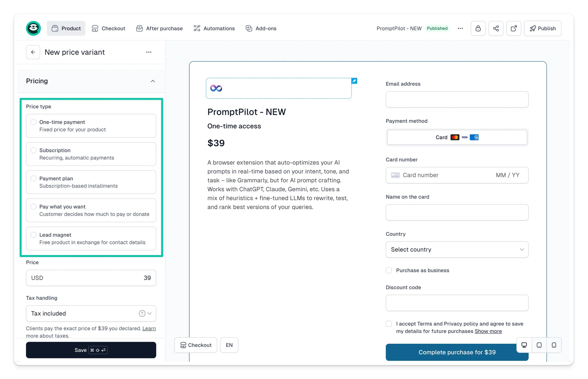Screen dimensions: 588x379
Task: Click the tax handling help question mark
Action: pos(142,313)
